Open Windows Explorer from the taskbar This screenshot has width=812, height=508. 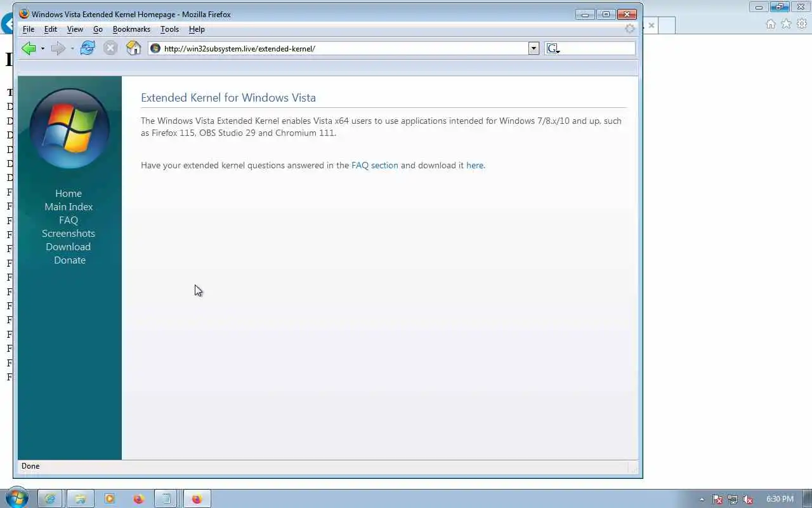point(80,499)
